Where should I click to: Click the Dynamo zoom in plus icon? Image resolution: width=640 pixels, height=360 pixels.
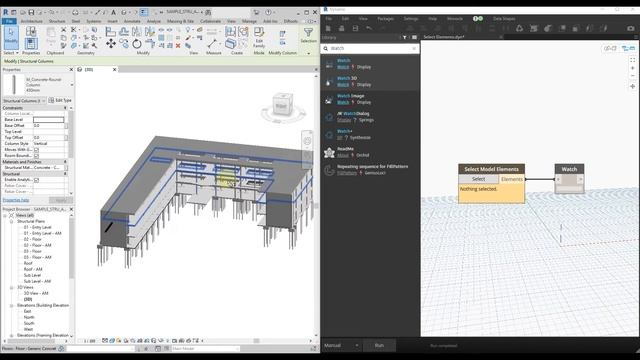pyautogui.click(x=633, y=68)
